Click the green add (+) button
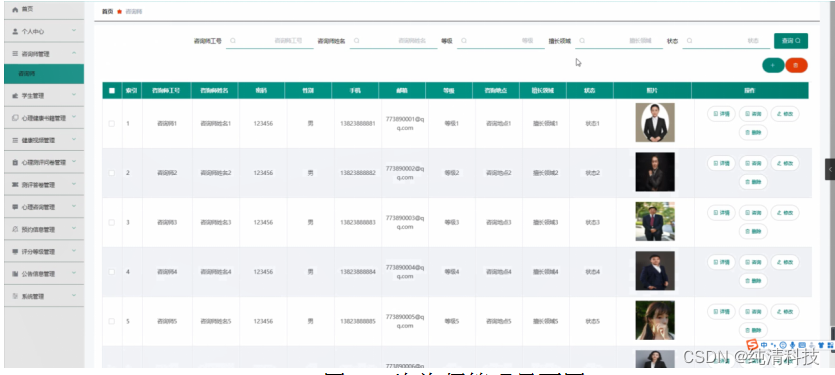The width and height of the screenshot is (835, 375). pyautogui.click(x=773, y=65)
